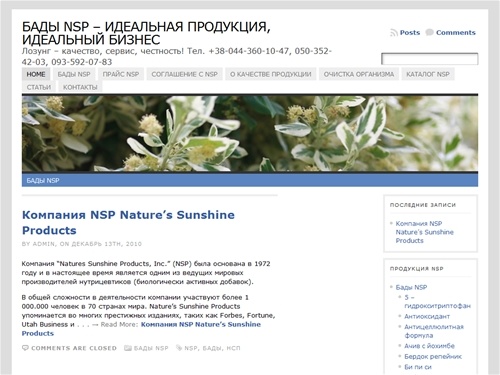Viewport: 500px width, 375px height.
Task: Click the site title БАДЫ NSP heading
Action: point(146,33)
